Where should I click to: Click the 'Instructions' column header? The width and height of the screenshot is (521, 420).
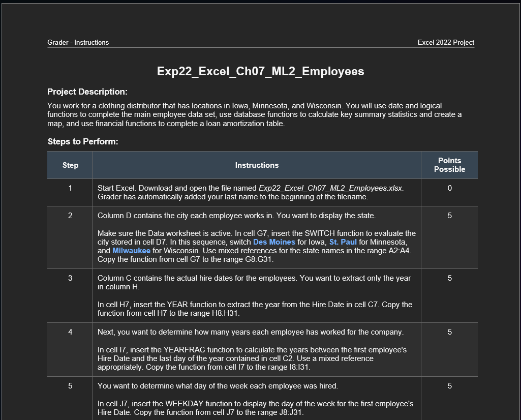point(257,165)
